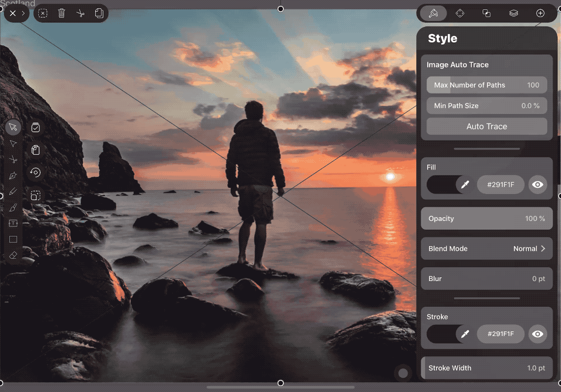Adjust the Min Path Size slider
Image resolution: width=561 pixels, height=392 pixels.
pos(486,106)
